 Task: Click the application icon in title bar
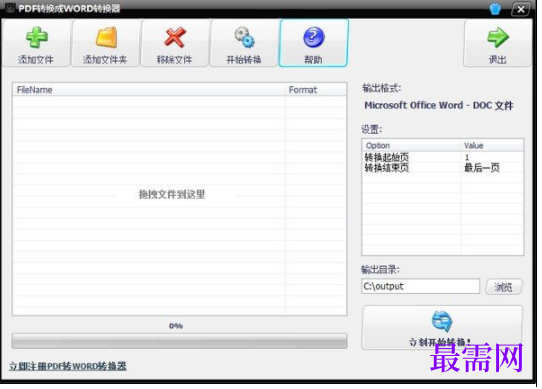pos(10,8)
